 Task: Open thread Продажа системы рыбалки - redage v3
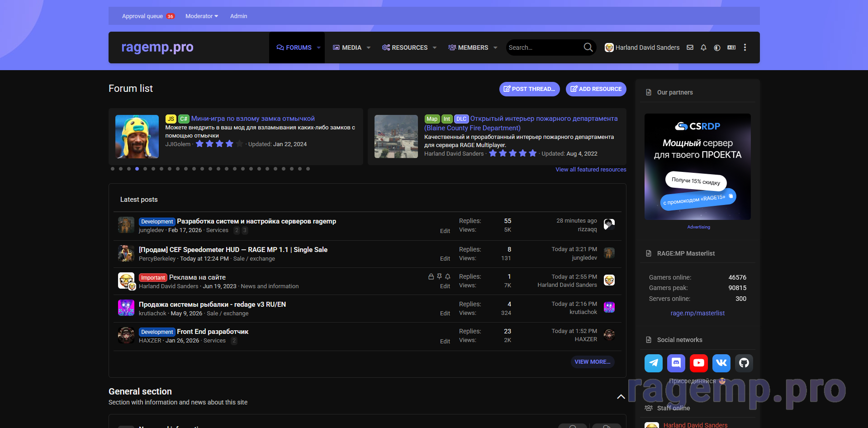212,304
